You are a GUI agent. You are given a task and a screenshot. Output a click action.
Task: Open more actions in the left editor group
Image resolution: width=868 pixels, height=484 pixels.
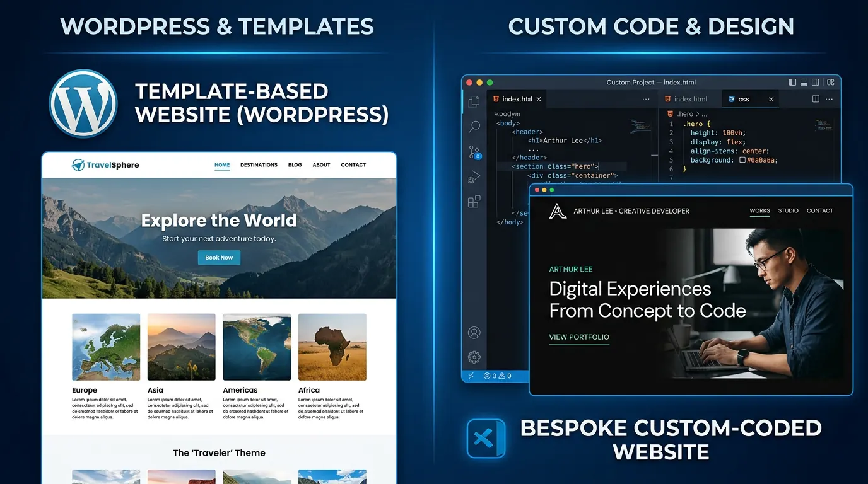click(646, 99)
